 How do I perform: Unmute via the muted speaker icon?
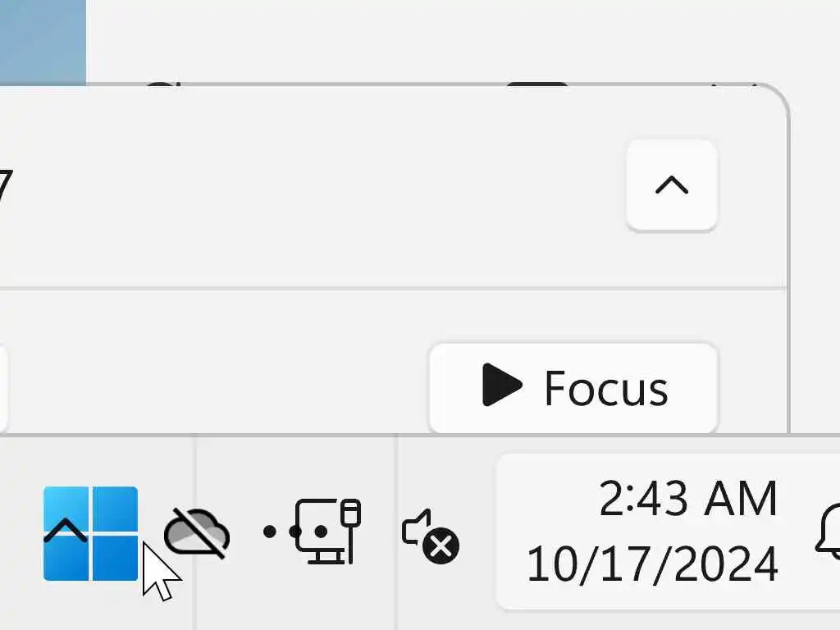tap(430, 536)
